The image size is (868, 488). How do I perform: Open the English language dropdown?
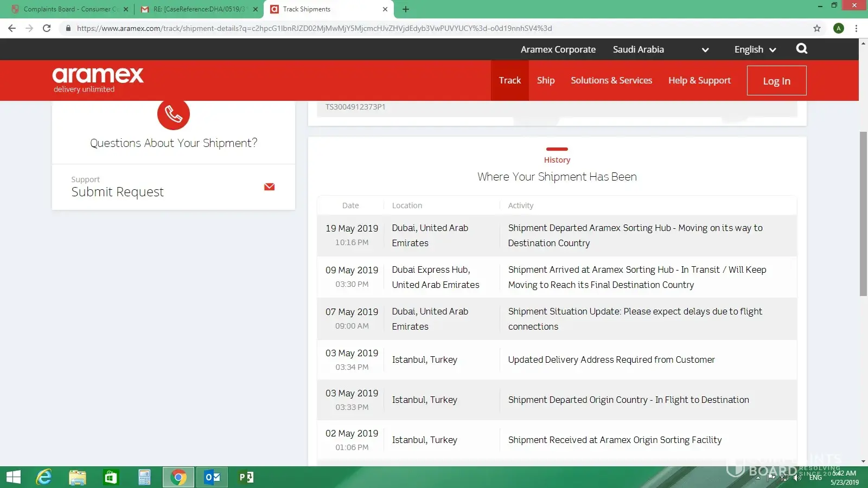(x=755, y=49)
